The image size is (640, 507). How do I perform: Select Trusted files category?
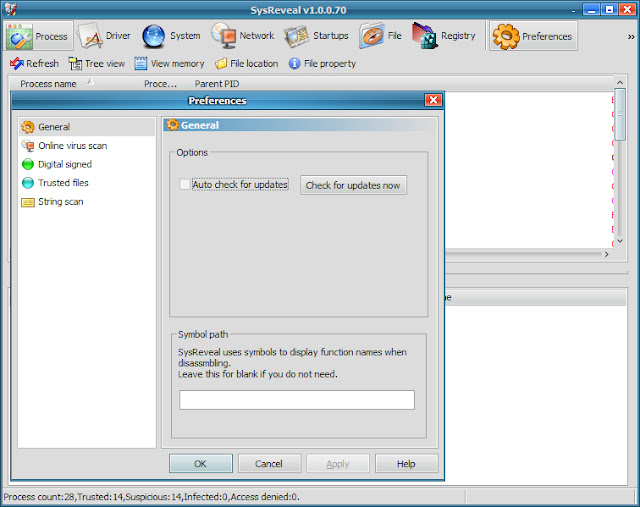(x=87, y=182)
